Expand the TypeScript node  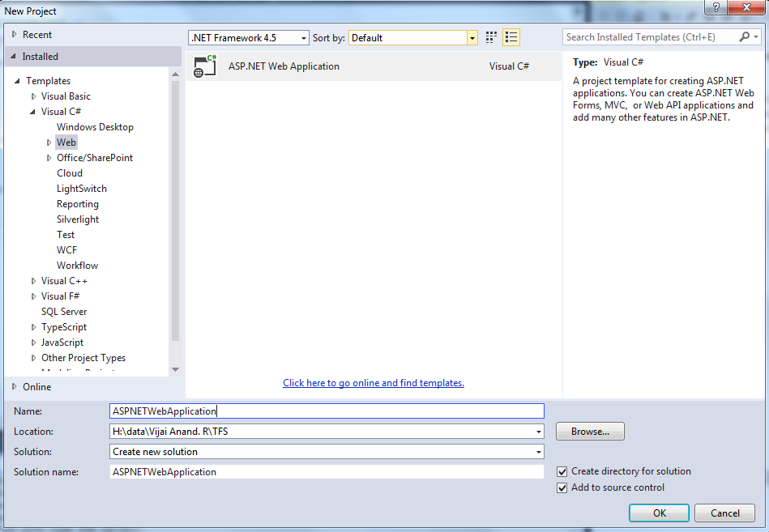[33, 327]
